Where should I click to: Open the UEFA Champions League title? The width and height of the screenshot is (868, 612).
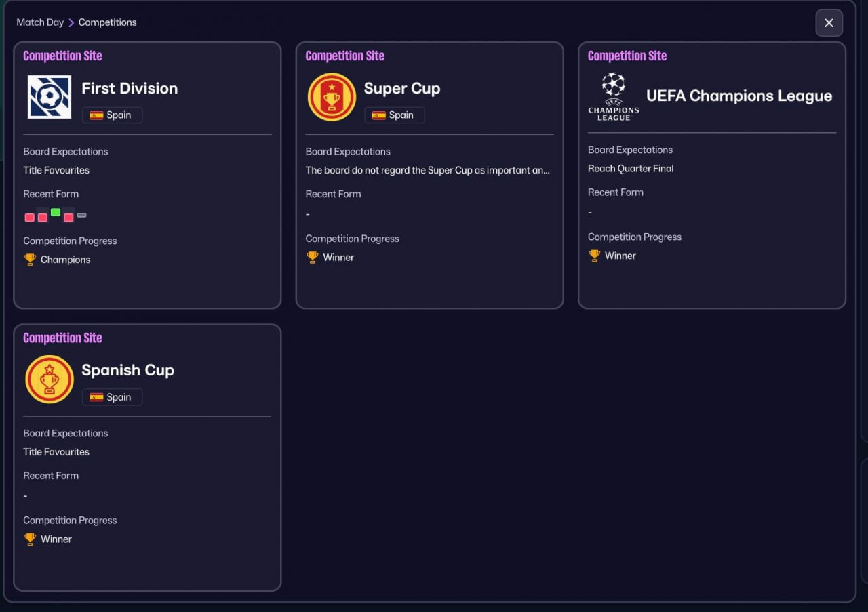(738, 96)
